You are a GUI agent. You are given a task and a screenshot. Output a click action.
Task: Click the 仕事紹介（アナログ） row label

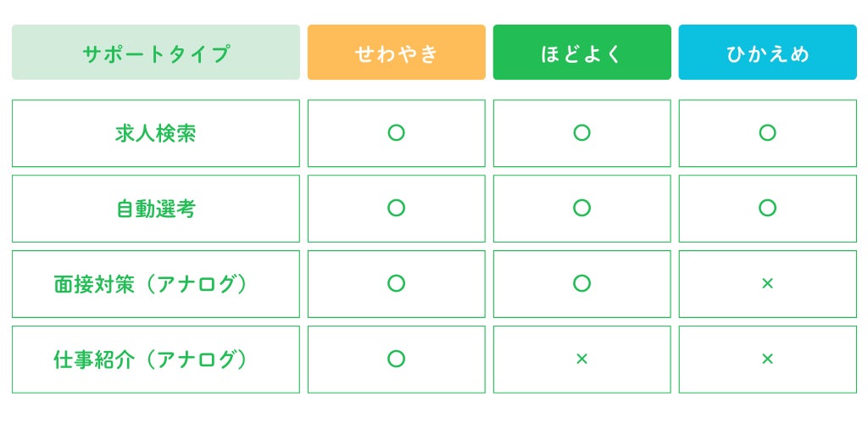coord(156,360)
